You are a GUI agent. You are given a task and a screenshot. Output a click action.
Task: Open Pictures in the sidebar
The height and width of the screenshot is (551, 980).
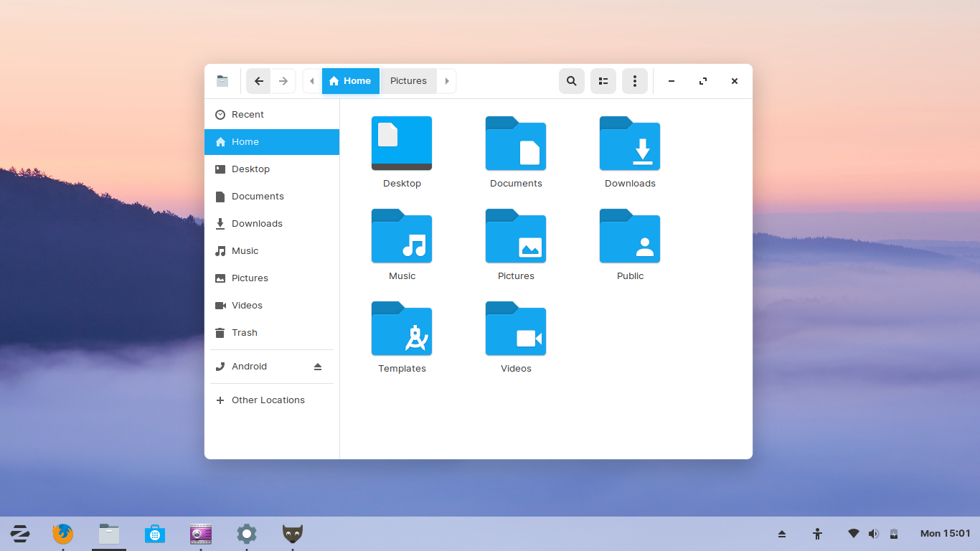point(272,278)
